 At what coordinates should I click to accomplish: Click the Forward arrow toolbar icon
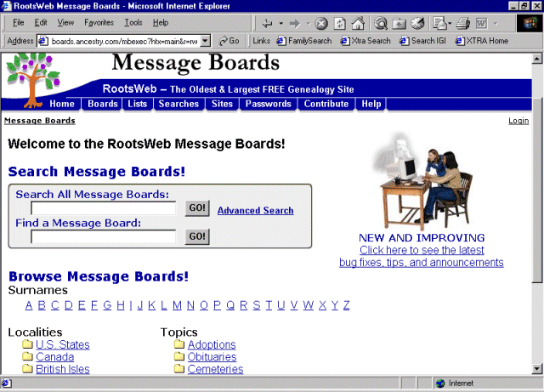[295, 24]
